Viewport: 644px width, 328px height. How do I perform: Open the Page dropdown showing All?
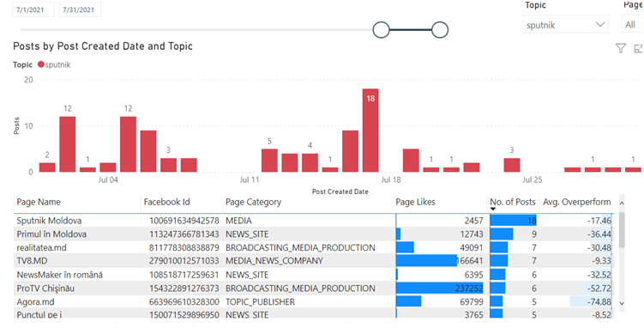(x=633, y=25)
